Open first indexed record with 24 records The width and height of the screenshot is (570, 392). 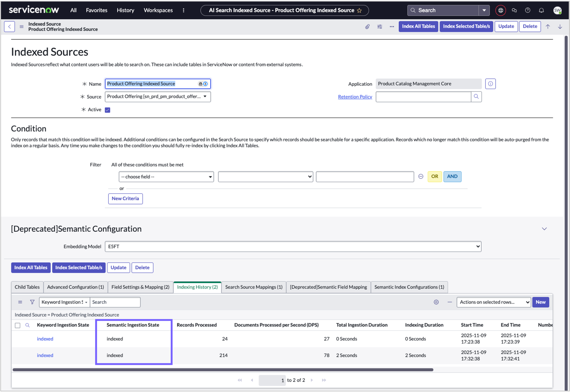tap(45, 339)
